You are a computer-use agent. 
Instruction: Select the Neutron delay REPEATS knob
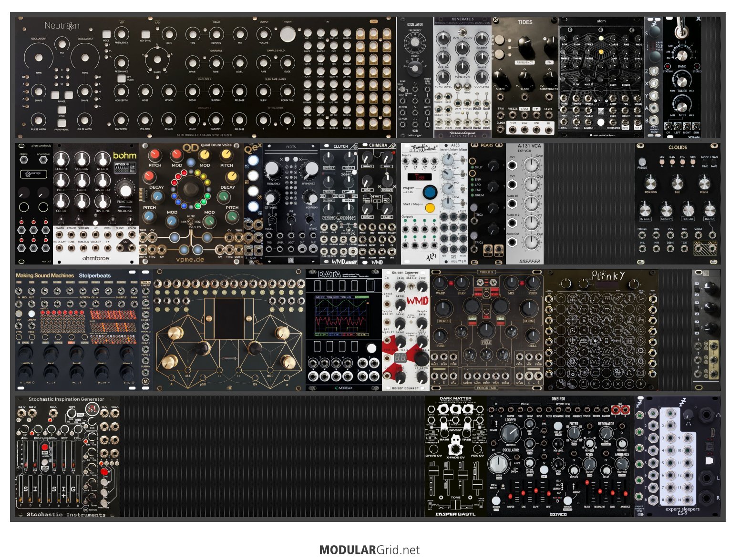(x=216, y=34)
